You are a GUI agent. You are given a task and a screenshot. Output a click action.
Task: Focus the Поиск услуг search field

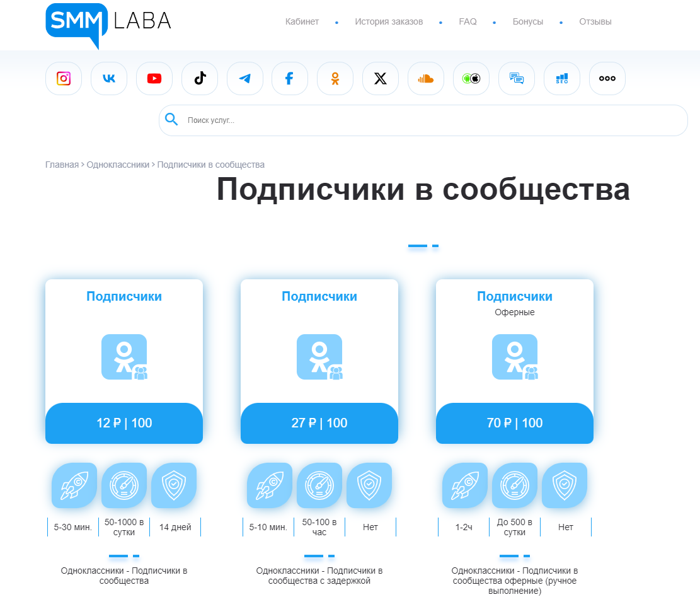point(423,120)
